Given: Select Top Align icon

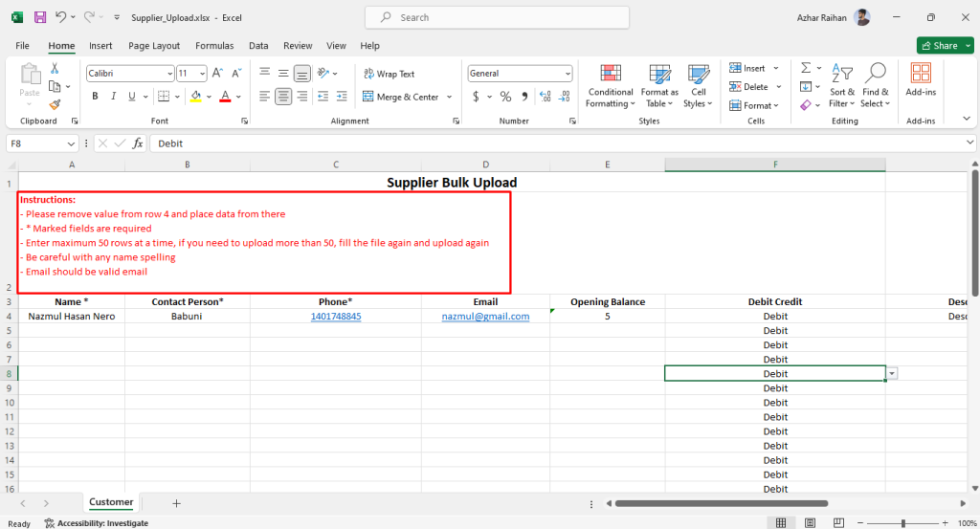Looking at the screenshot, I should [x=265, y=73].
